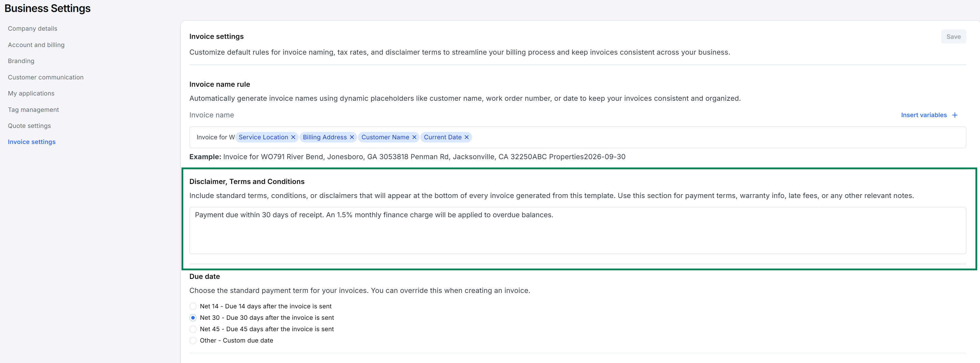Remove the Service Location variable chip

[x=293, y=137]
